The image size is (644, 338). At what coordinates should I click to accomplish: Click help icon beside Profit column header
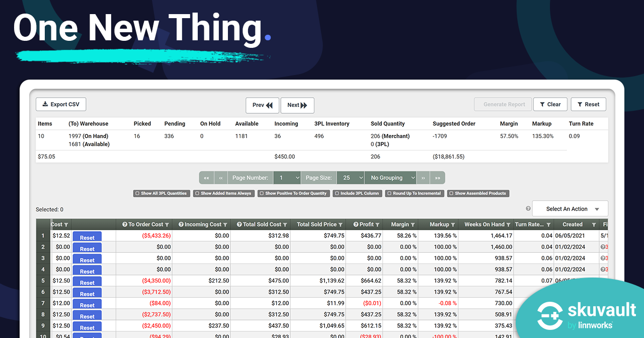tap(356, 225)
